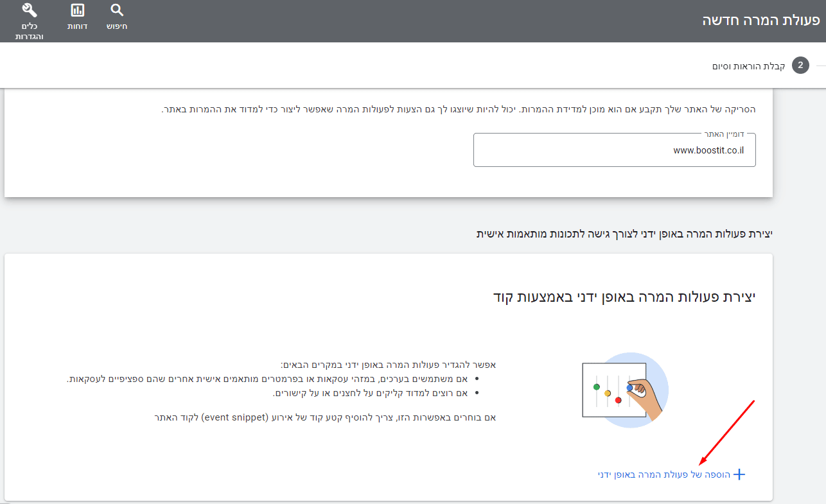Open tools and settings wrench icon
Screen dimensions: 826x504
[x=30, y=10]
